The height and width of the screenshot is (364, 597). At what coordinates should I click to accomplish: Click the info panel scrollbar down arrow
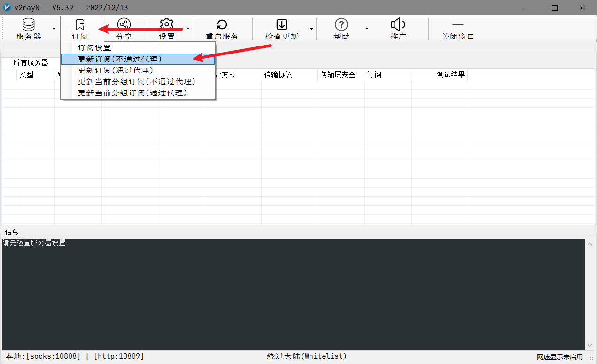tap(590, 345)
